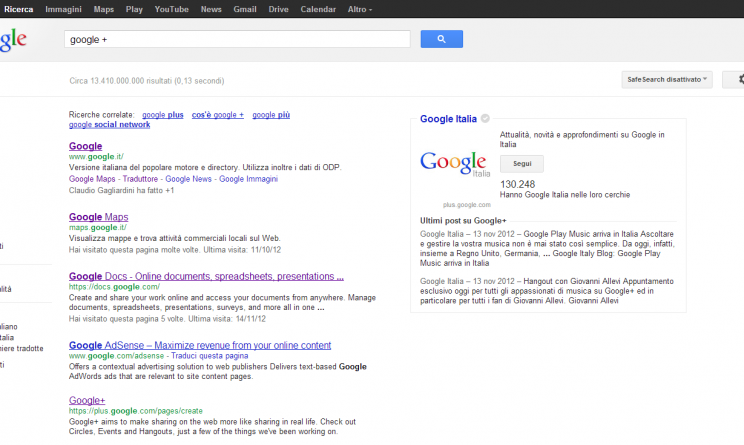Open Immagini in the top bar
This screenshot has width=744, height=445.
[63, 9]
